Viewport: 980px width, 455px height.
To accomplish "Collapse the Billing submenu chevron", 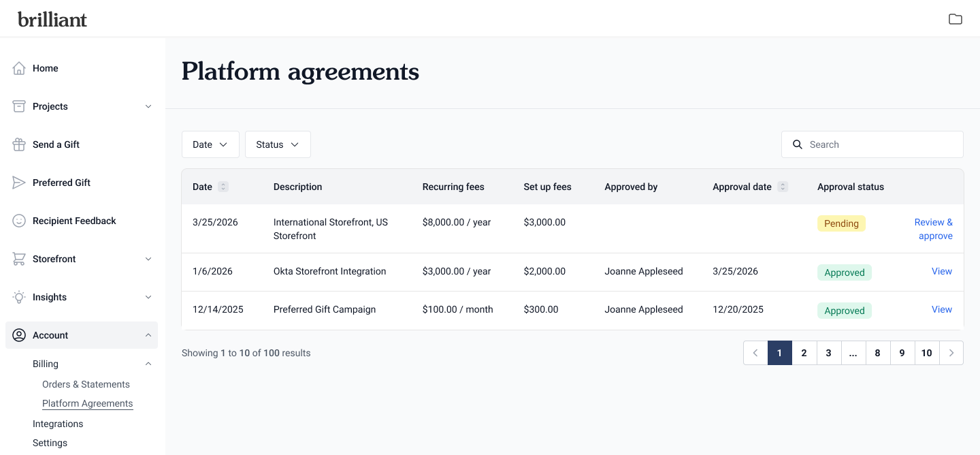I will click(x=148, y=364).
